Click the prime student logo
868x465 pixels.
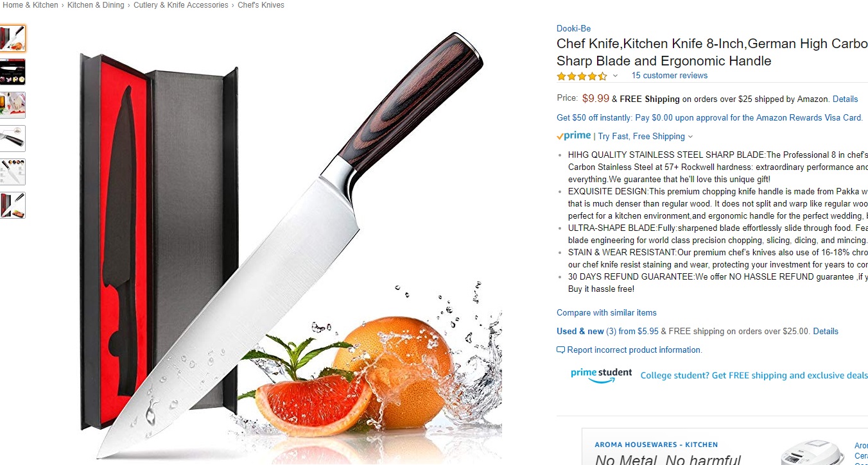pyautogui.click(x=601, y=375)
